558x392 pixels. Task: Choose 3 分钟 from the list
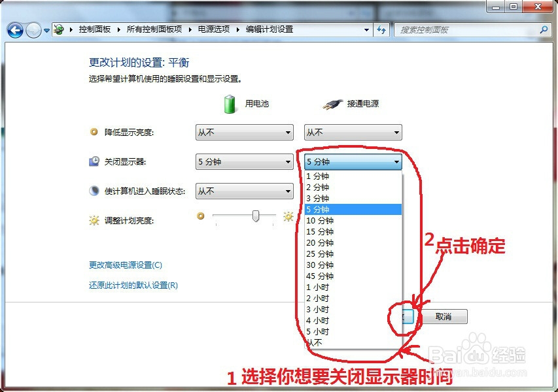[353, 199]
